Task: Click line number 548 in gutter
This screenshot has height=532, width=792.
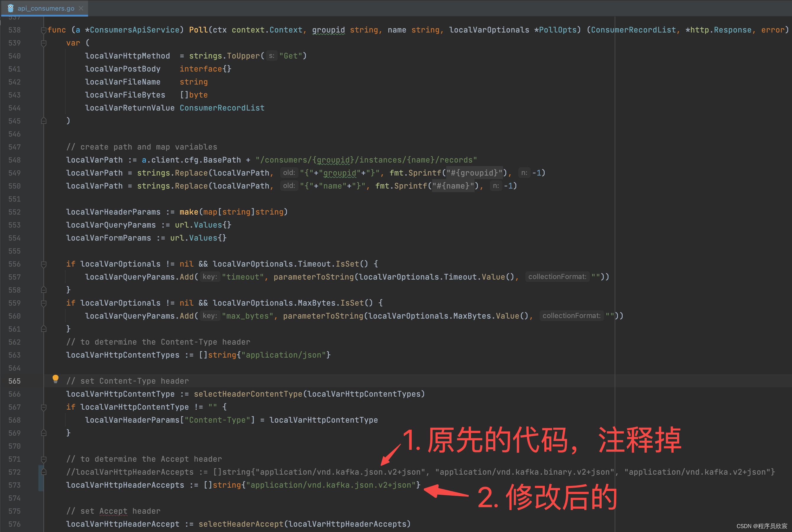Action: [14, 160]
